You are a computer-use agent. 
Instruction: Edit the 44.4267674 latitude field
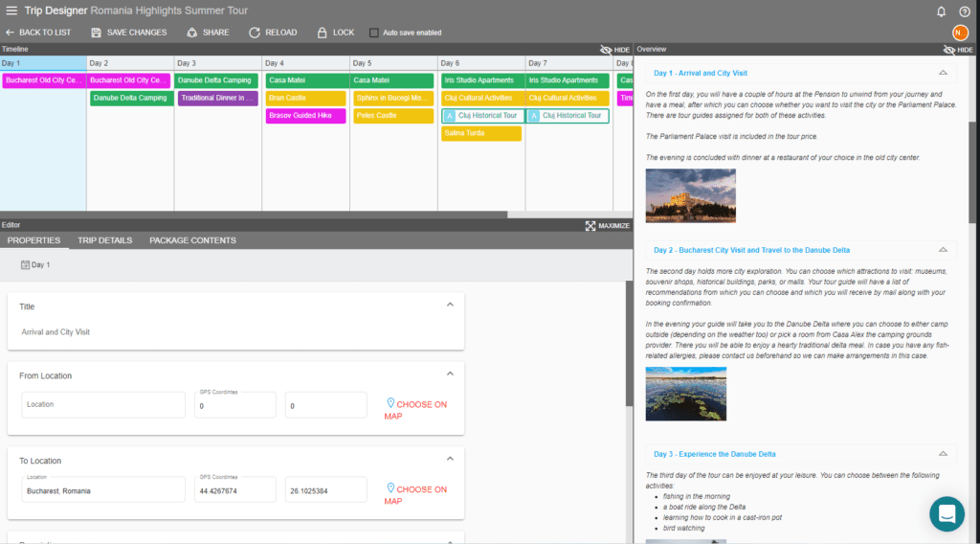(x=235, y=489)
